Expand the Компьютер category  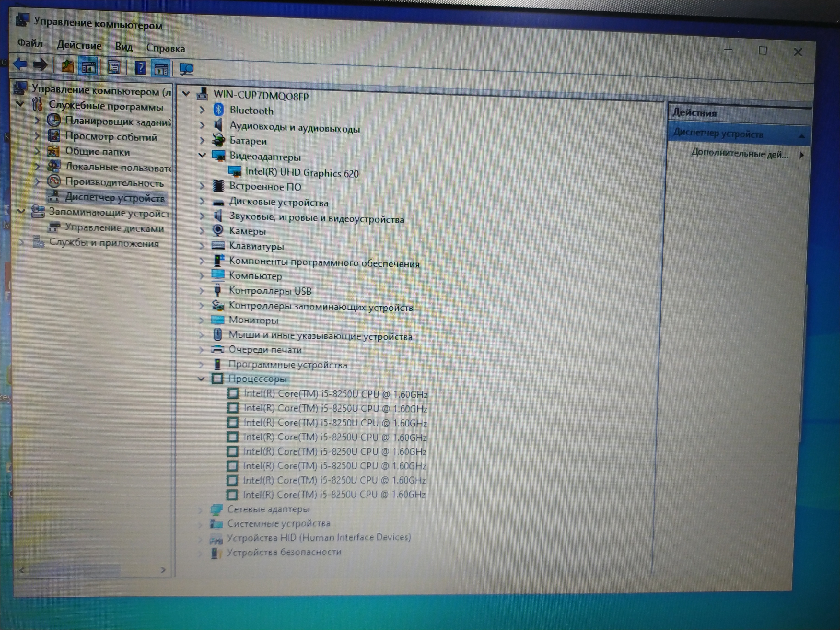click(x=202, y=276)
